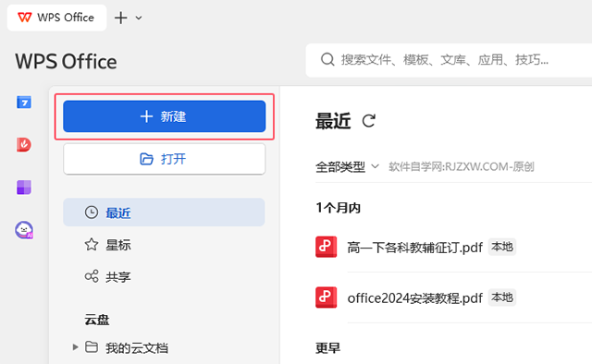The width and height of the screenshot is (592, 364).
Task: Click the PDF icon of 高一下各科教辅征订.pdf
Action: coord(326,247)
